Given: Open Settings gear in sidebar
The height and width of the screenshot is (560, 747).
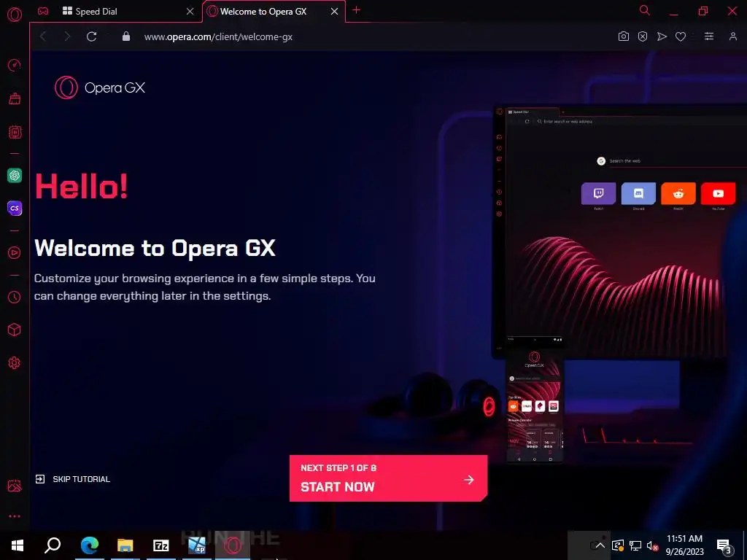Looking at the screenshot, I should click(15, 363).
